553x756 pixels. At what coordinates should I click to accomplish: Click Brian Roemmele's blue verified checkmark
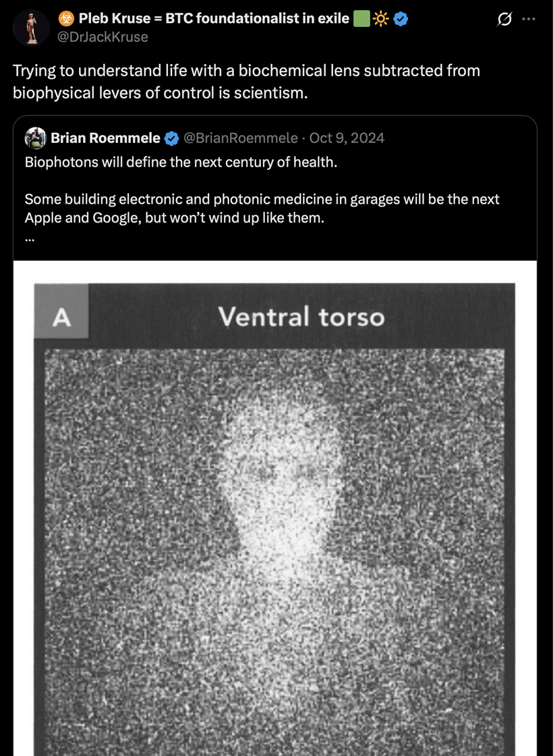pyautogui.click(x=172, y=138)
